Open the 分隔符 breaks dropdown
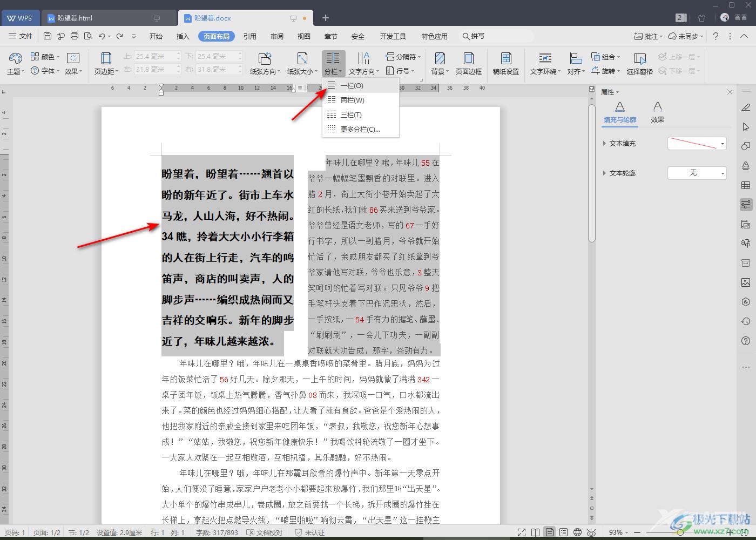 point(403,56)
